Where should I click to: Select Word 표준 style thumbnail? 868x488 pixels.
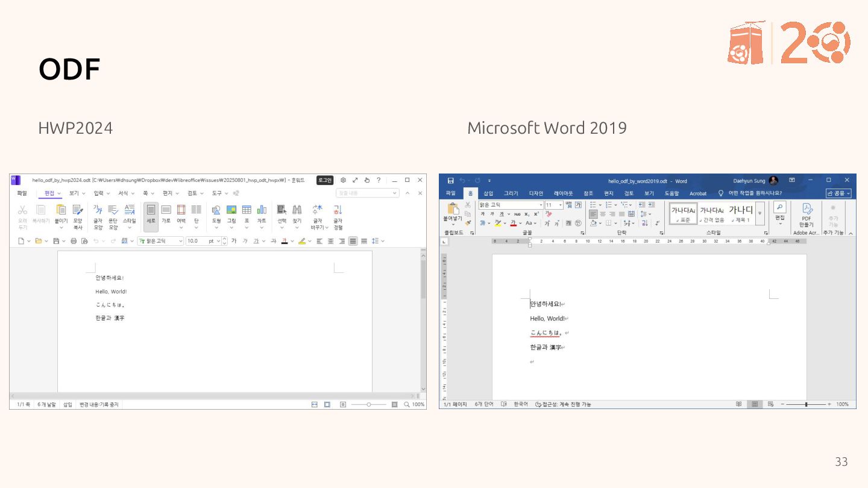pyautogui.click(x=683, y=213)
